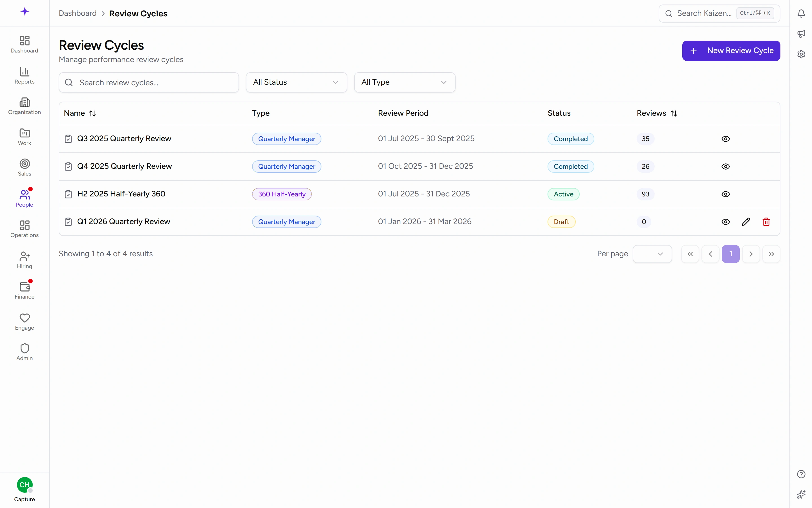Image resolution: width=812 pixels, height=508 pixels.
Task: Go to previous page
Action: [710, 254]
